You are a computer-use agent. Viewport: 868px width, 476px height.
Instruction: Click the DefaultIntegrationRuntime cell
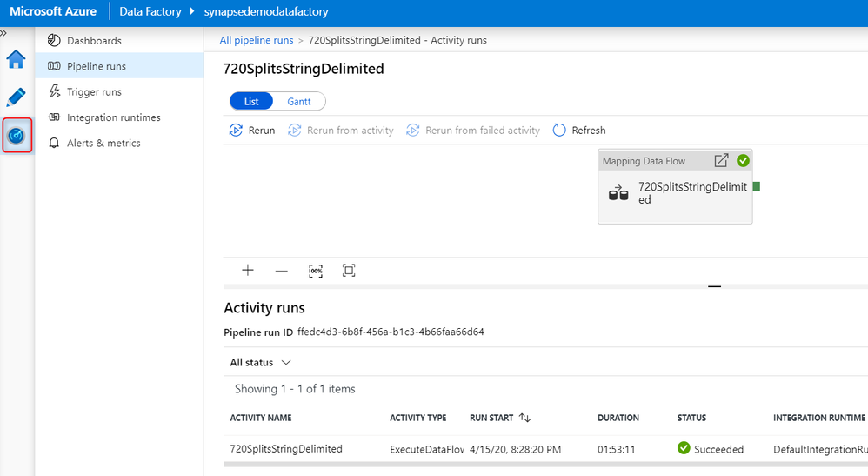[820, 449]
